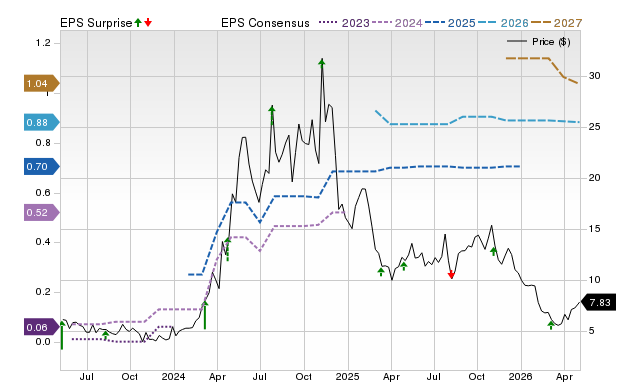Screen dimensions: 640x382
Task: Toggle the 2027 consensus legend entry
Action: (x=556, y=23)
